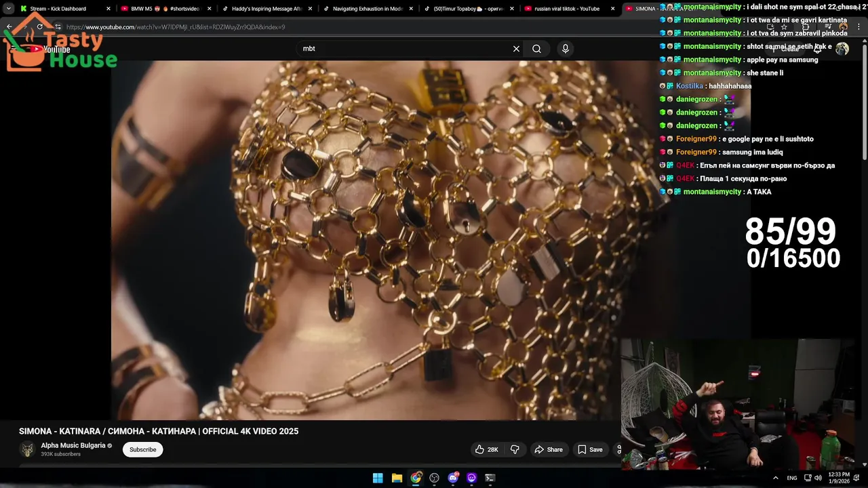Close the Stream - Kick Dashboard tab

coord(108,9)
